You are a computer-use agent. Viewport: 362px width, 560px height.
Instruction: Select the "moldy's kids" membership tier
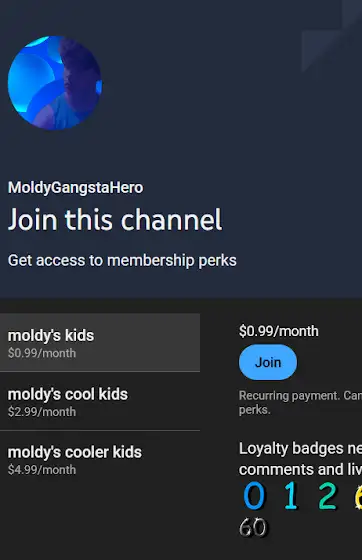[x=100, y=343]
